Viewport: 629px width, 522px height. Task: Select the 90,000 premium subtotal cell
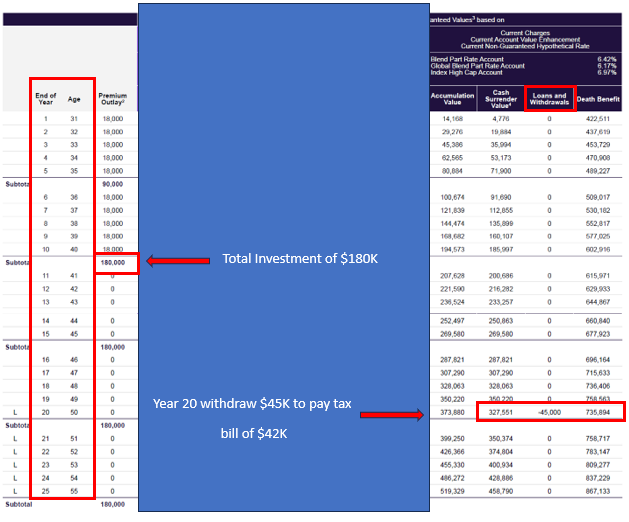point(113,184)
